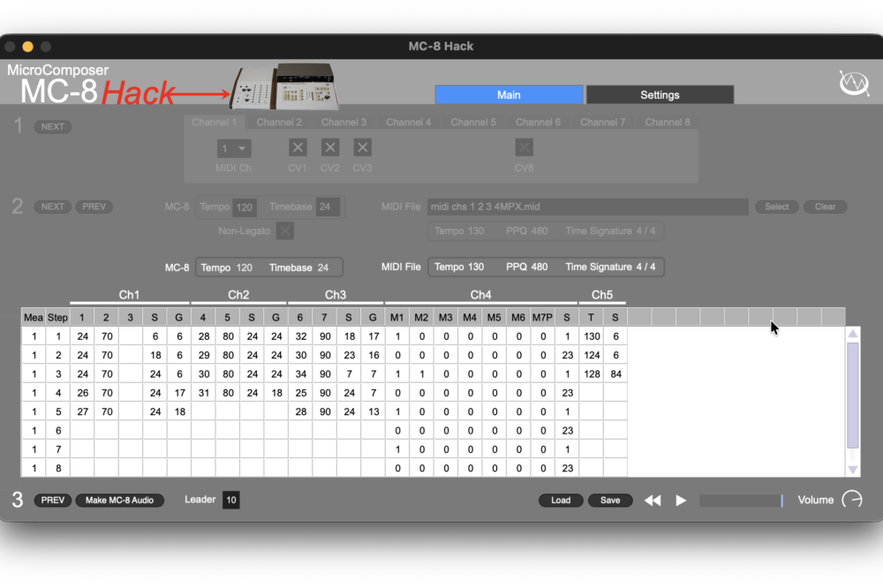The image size is (883, 588).
Task: Click the Load button
Action: tap(561, 500)
